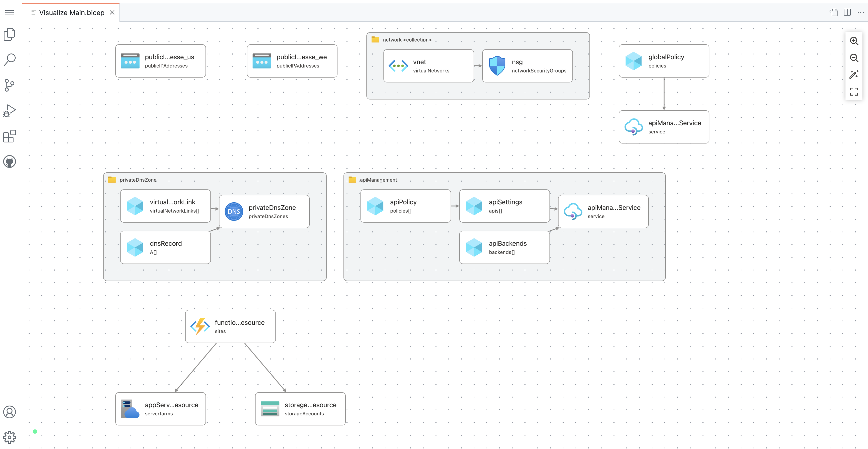Select the Visualize Main.bicep tab

(x=72, y=13)
